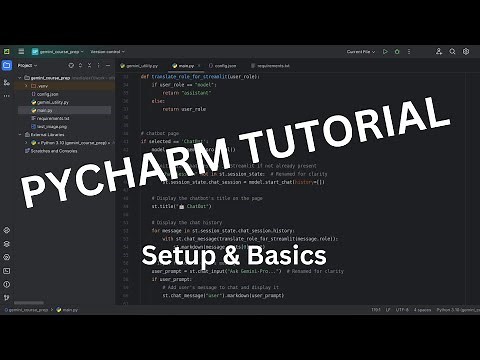The height and width of the screenshot is (360, 480).
Task: Open the gemini_course_prep project dropdown
Action: [58, 52]
